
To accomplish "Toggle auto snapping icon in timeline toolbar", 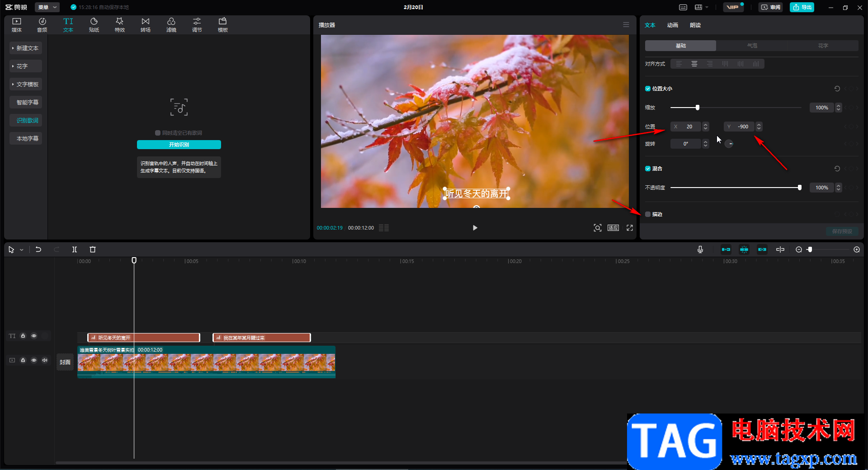I will pyautogui.click(x=744, y=249).
